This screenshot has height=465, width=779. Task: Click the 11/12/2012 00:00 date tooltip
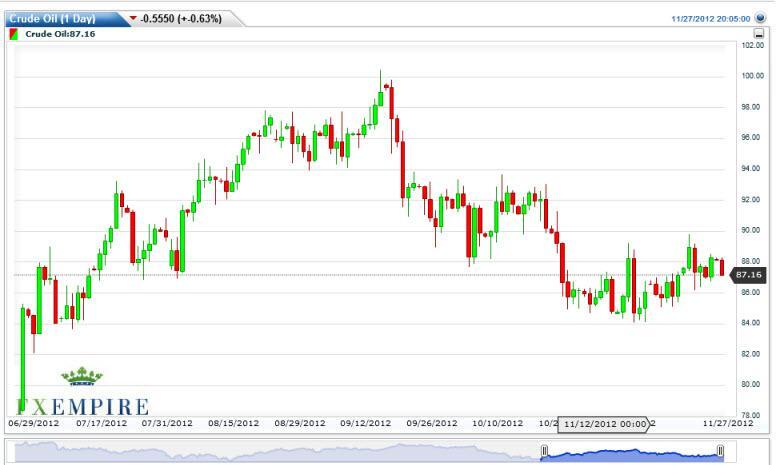605,424
